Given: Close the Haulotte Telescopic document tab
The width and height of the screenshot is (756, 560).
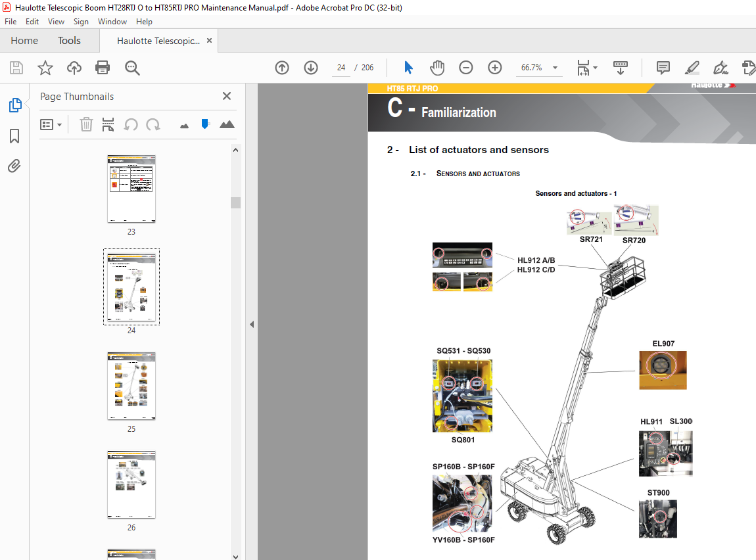Looking at the screenshot, I should tap(209, 41).
